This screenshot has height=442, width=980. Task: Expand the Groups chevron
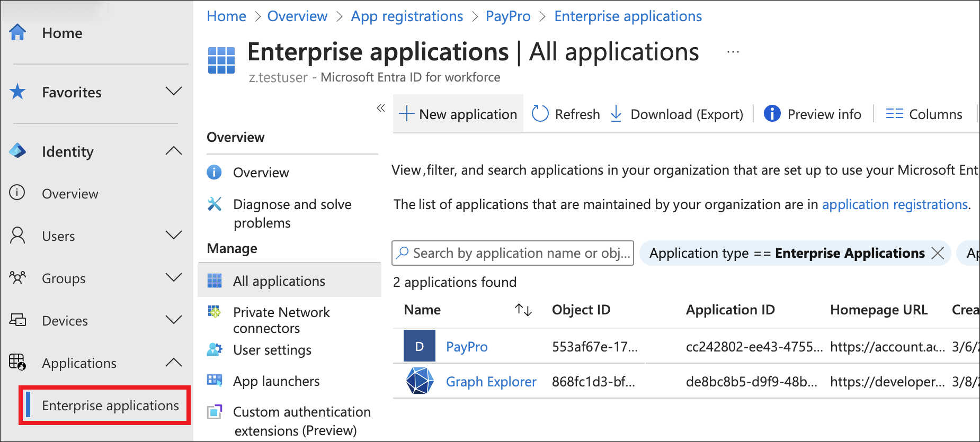point(173,277)
